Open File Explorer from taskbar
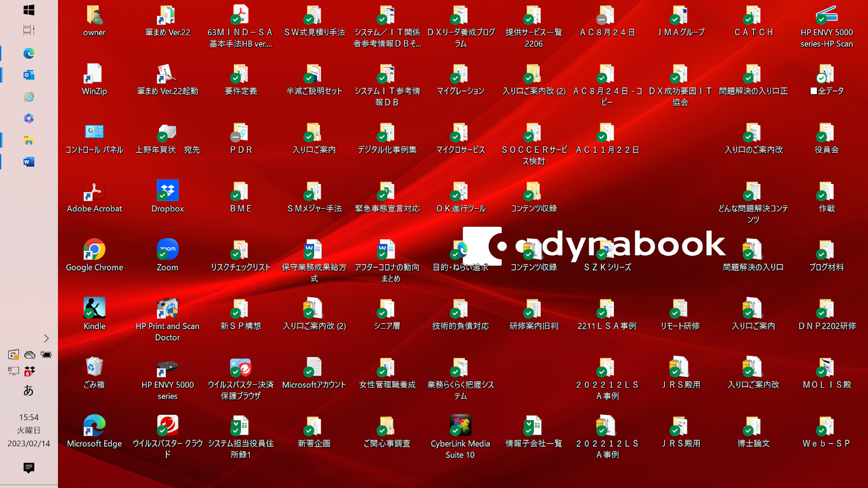 (x=29, y=140)
